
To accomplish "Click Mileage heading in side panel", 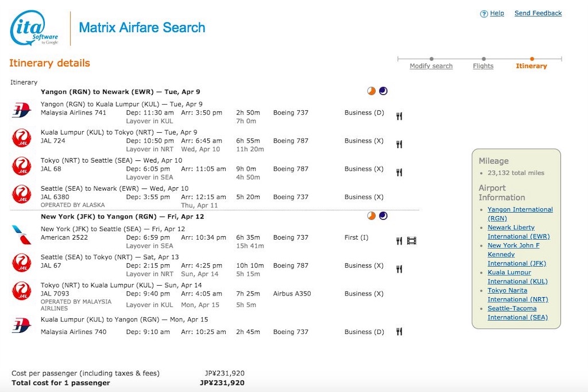I will click(x=493, y=161).
